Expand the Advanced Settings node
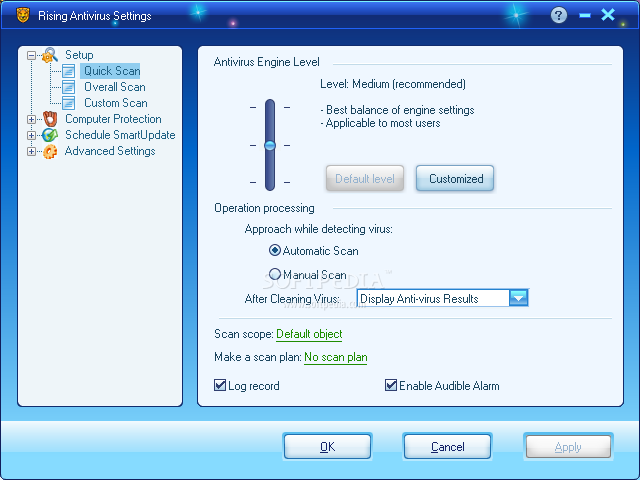The image size is (640, 480). click(31, 151)
